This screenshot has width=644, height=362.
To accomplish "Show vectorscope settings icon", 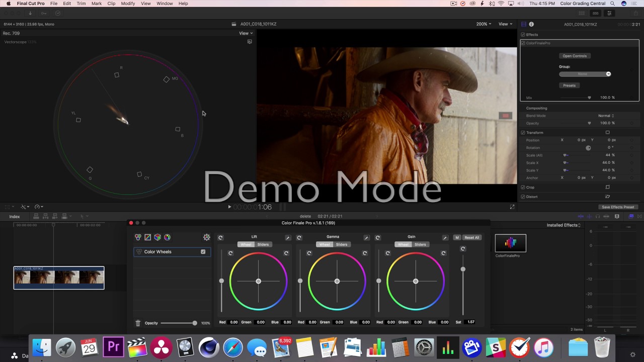I will click(250, 42).
